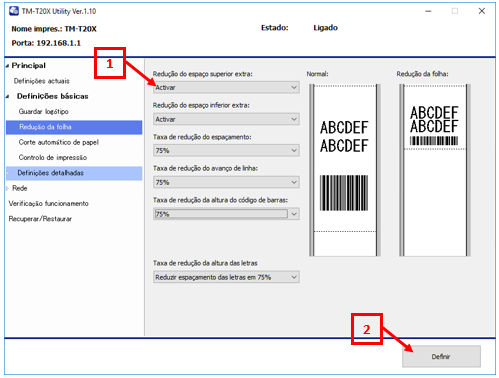Click the Definir button
The height and width of the screenshot is (378, 499).
(x=441, y=357)
